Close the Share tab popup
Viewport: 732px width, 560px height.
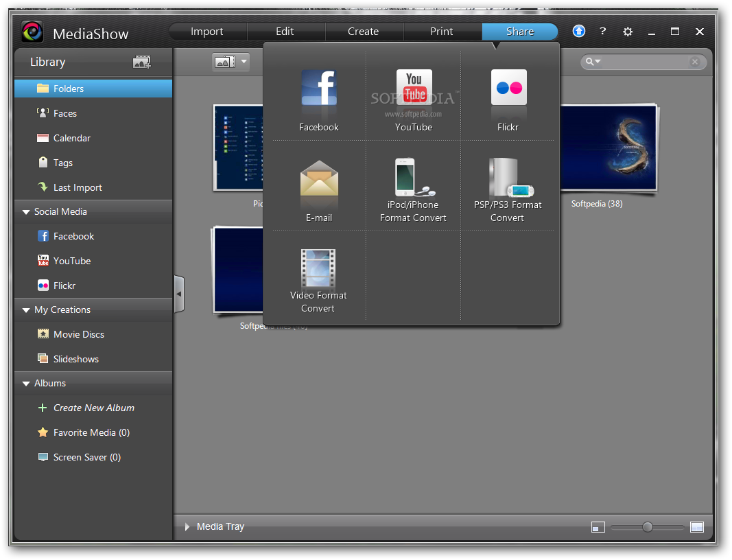[519, 32]
